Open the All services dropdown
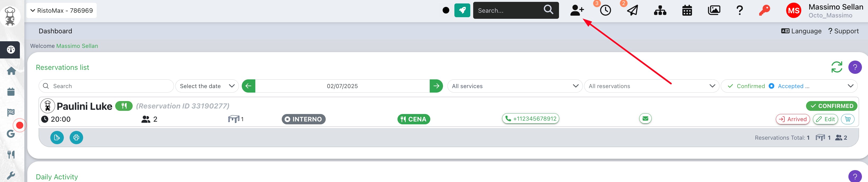Image resolution: width=868 pixels, height=182 pixels. pos(514,86)
